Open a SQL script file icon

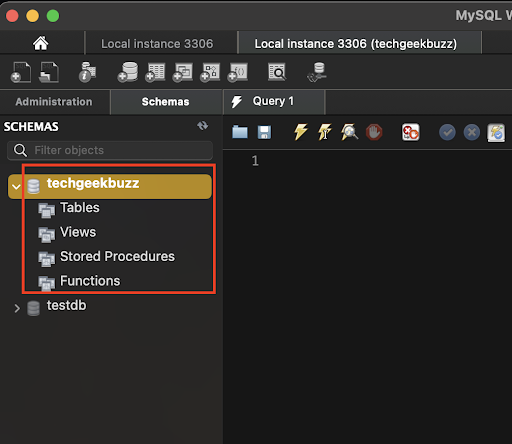point(49,72)
